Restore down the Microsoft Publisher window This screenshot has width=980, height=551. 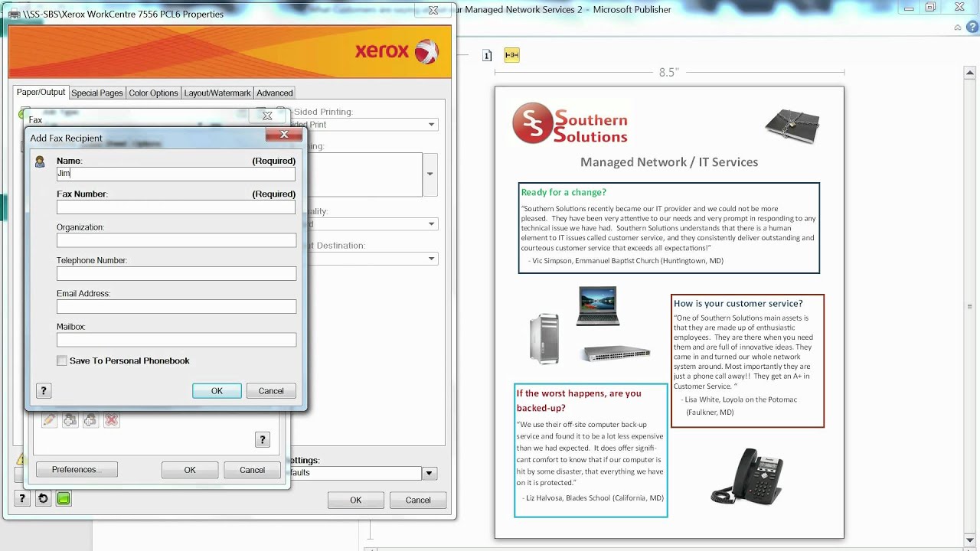[930, 7]
